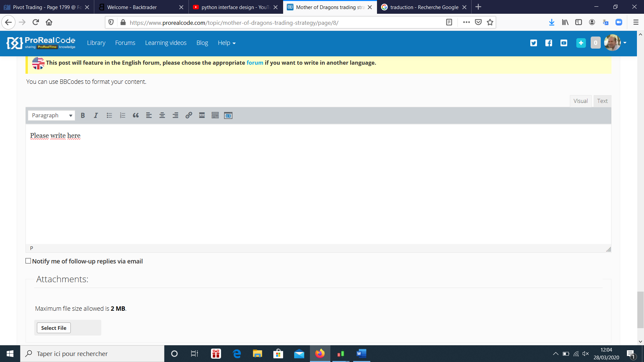Click the Select File button
The image size is (644, 362).
pos(54,328)
